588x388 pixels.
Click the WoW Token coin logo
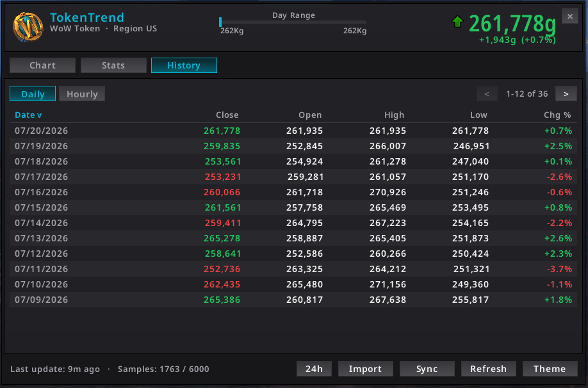pos(28,27)
